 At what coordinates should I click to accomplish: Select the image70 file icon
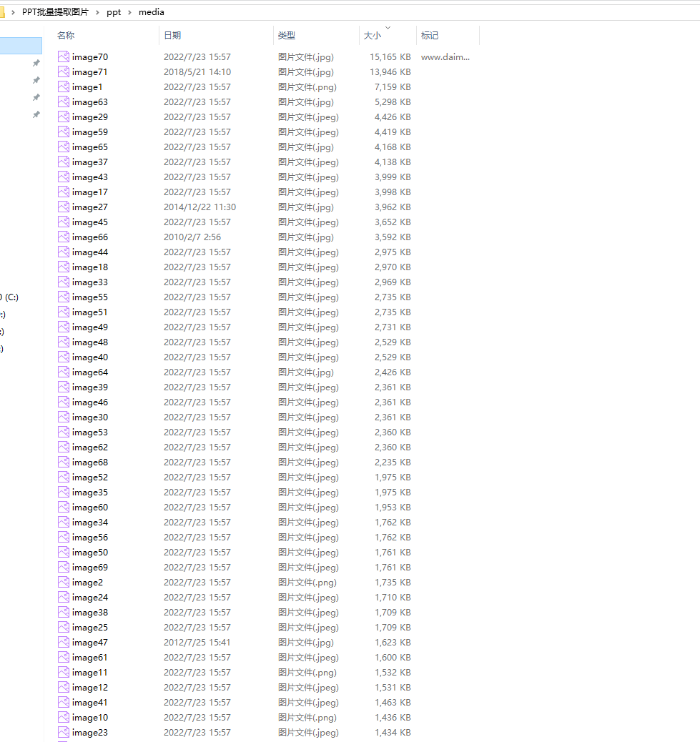(x=64, y=56)
